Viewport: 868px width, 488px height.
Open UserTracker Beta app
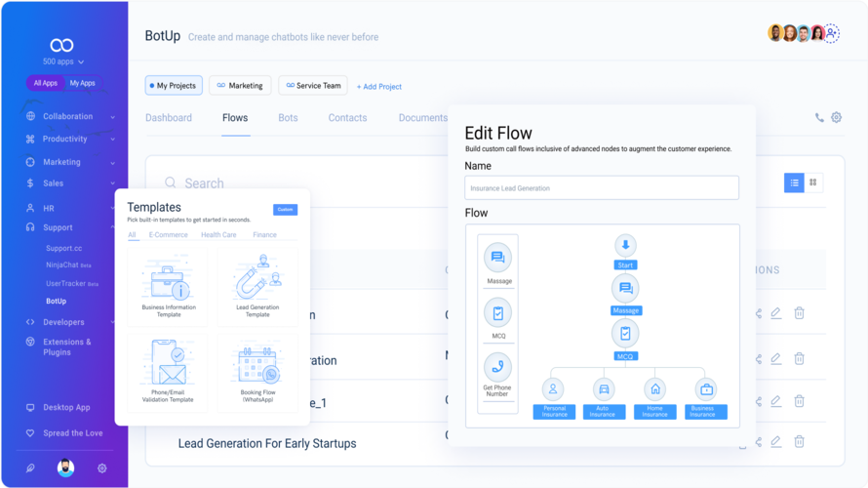coord(72,284)
